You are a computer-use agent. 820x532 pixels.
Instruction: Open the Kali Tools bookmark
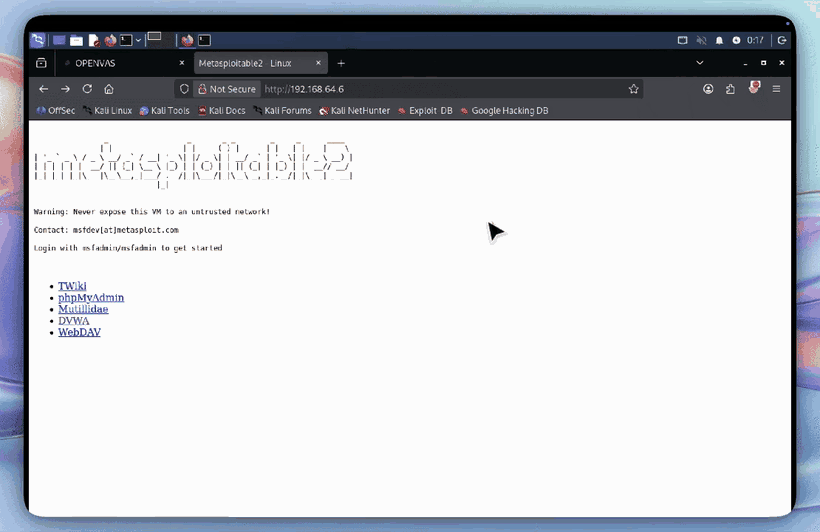tap(165, 110)
